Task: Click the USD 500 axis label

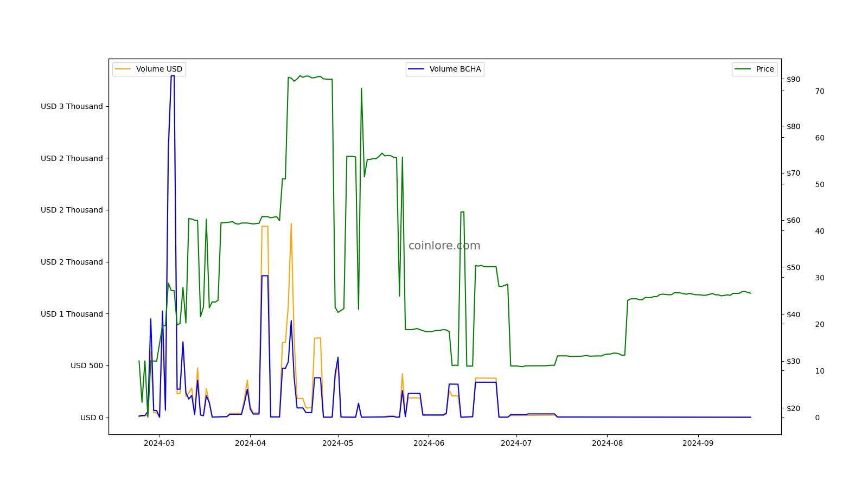Action: pos(87,365)
